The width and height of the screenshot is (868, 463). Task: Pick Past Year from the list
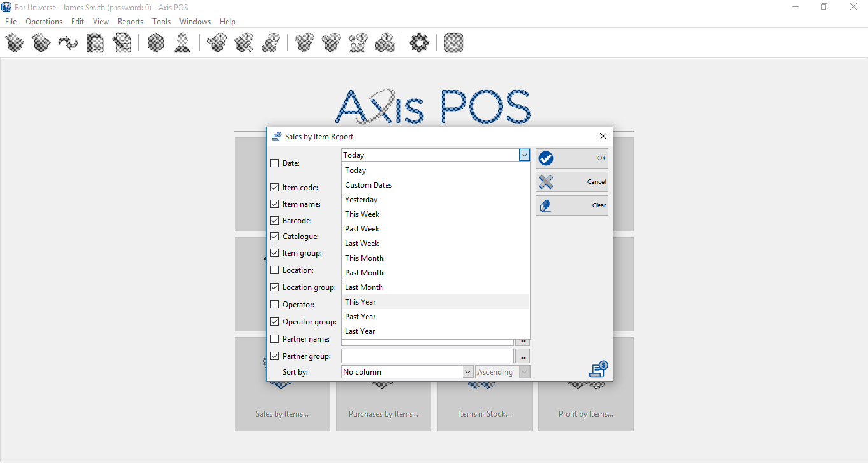(435, 317)
